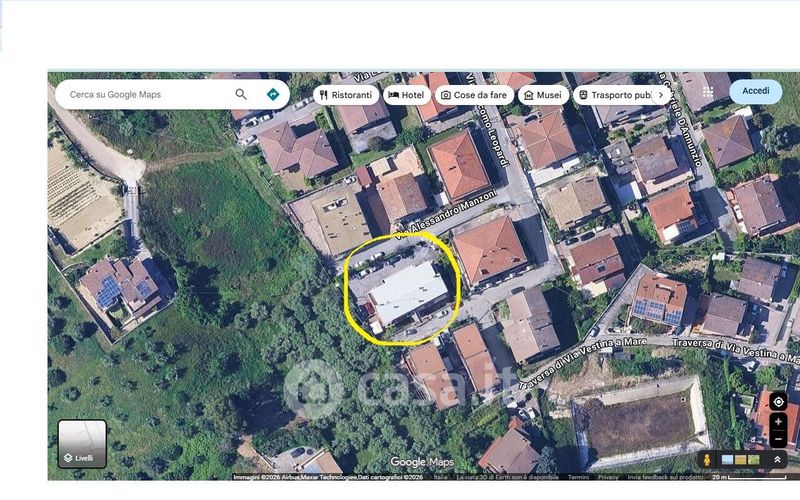800x500 pixels.
Task: Filter map by Hotel
Action: tap(407, 95)
